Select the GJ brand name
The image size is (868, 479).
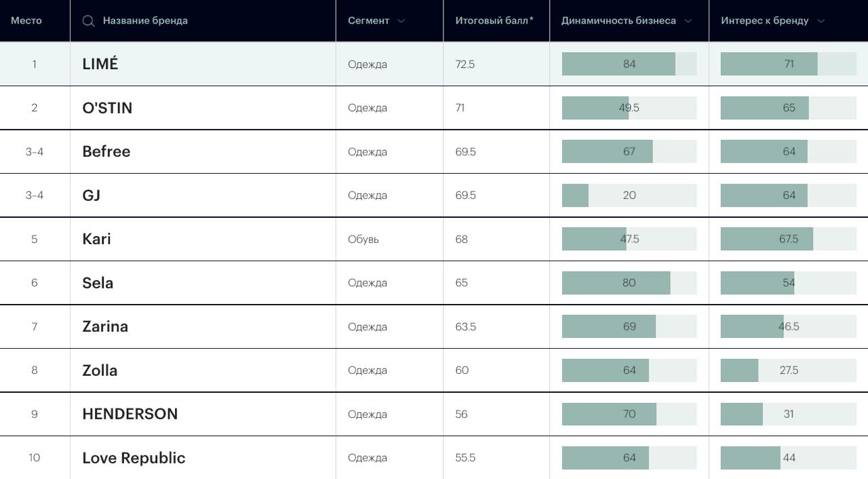pyautogui.click(x=92, y=195)
